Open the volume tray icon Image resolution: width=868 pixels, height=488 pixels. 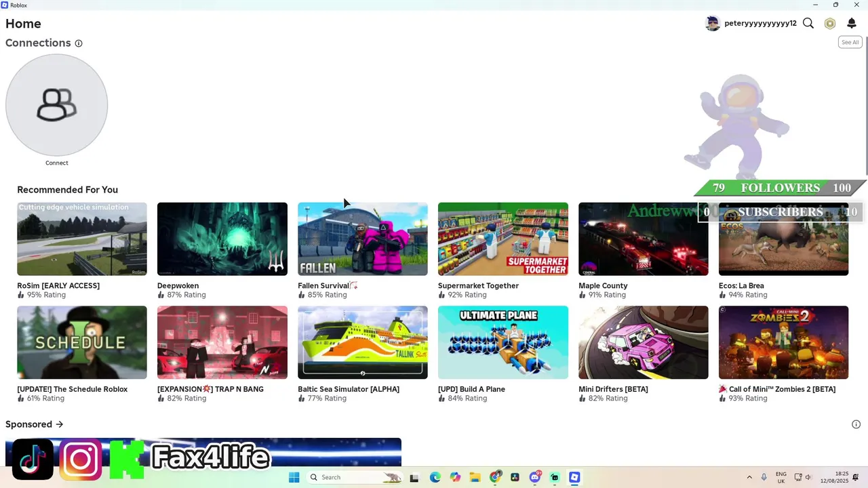[808, 477]
